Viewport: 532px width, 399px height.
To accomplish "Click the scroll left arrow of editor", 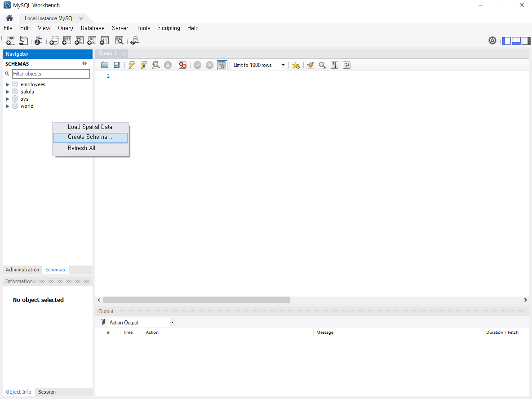I will click(99, 300).
